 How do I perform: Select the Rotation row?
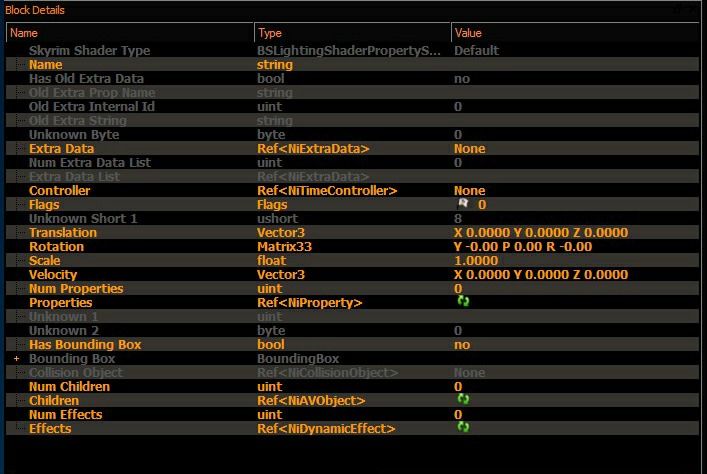353,246
